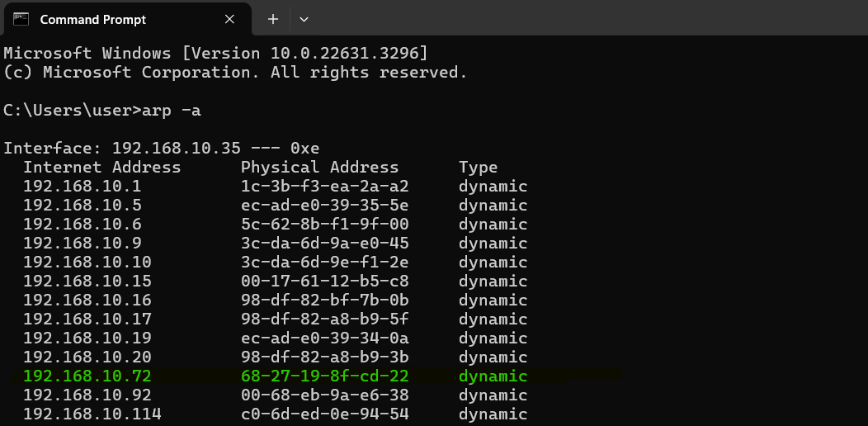Screen dimensions: 868x426
Task: Click MAC address c0-6d-ed-0e-94-54
Action: (324, 414)
